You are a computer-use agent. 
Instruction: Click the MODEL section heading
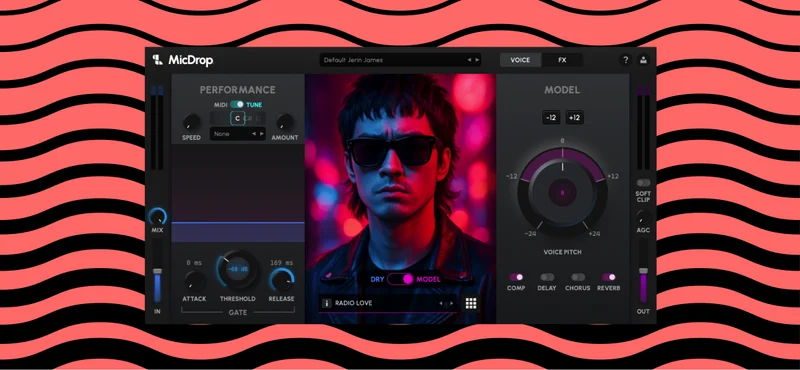(x=562, y=90)
